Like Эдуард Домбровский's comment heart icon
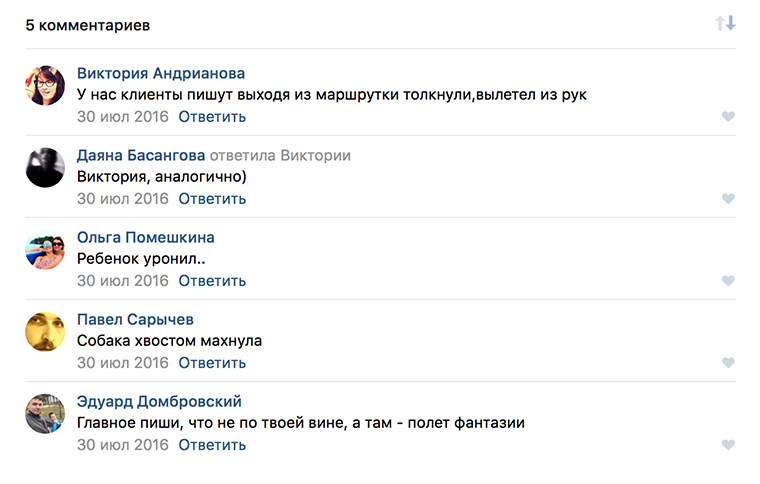This screenshot has height=484, width=760. [x=728, y=445]
